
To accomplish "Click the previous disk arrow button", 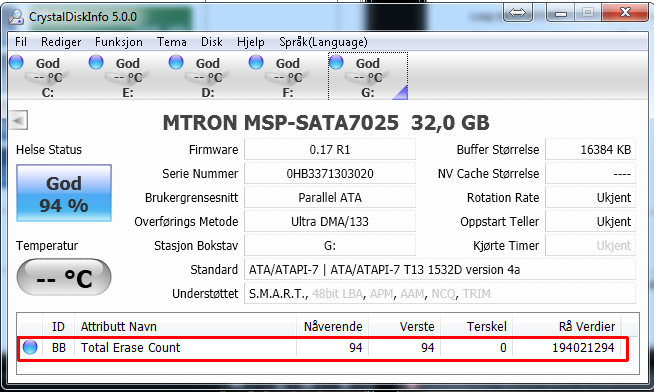I will coord(19,121).
